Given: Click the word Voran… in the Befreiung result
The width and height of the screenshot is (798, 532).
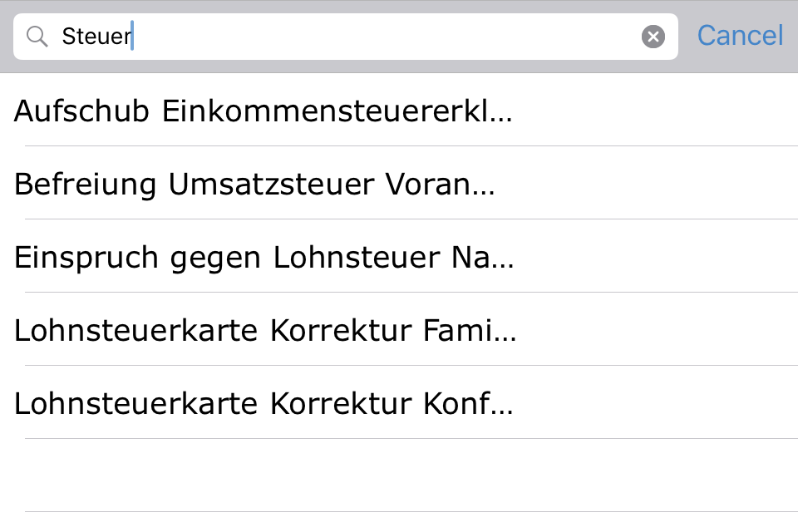Looking at the screenshot, I should [x=441, y=184].
